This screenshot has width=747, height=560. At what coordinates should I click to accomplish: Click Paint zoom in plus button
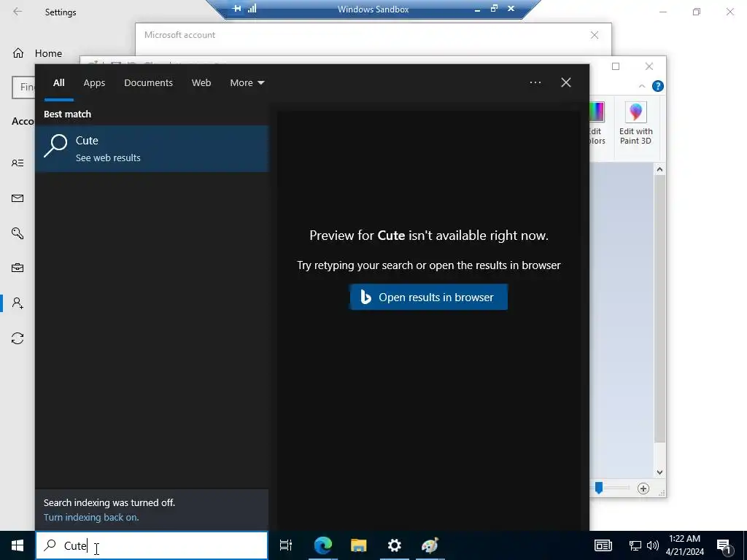click(x=643, y=489)
